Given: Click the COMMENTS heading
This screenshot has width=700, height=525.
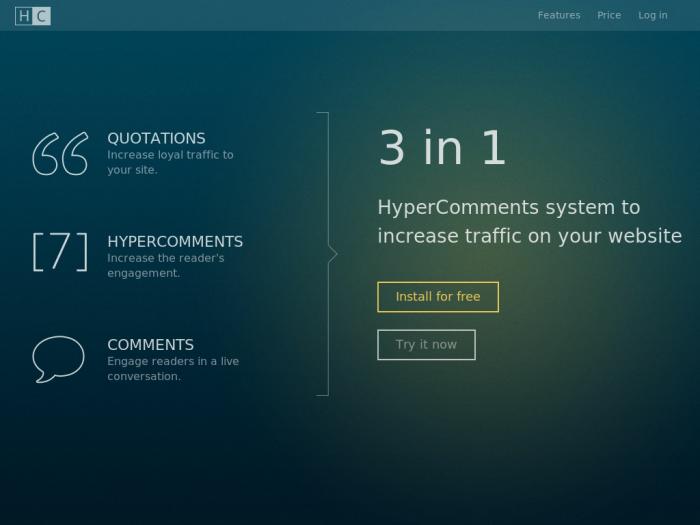Looking at the screenshot, I should point(150,345).
